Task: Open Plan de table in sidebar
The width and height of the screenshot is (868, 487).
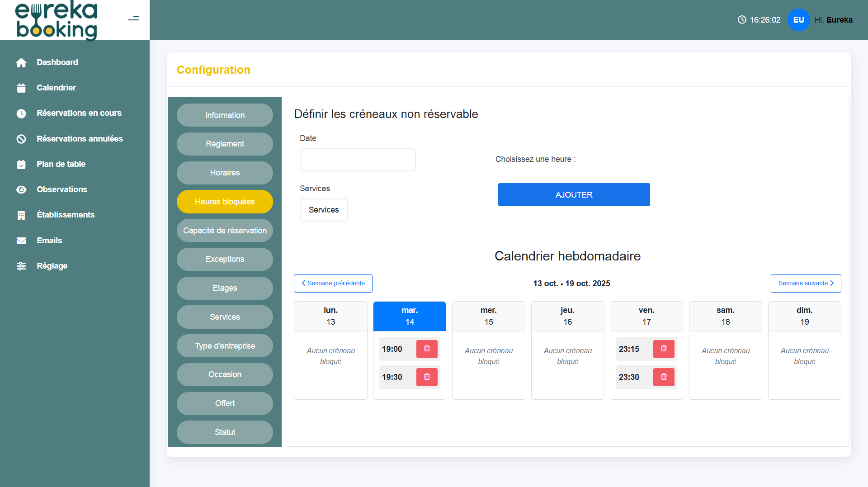Action: pyautogui.click(x=61, y=164)
